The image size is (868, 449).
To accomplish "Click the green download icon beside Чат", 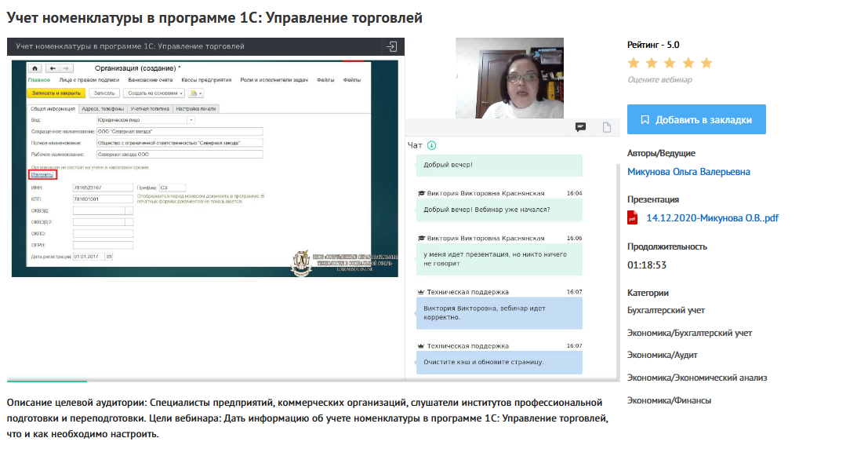I will [431, 145].
